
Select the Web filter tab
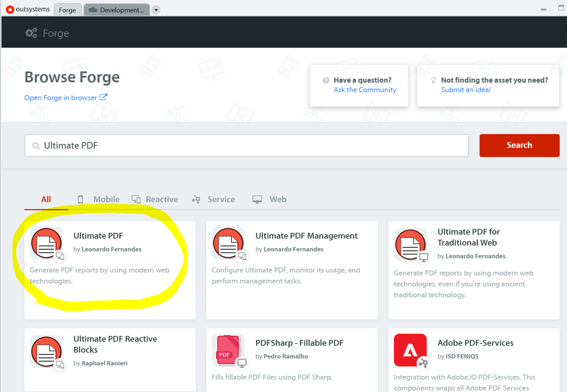[x=270, y=199]
